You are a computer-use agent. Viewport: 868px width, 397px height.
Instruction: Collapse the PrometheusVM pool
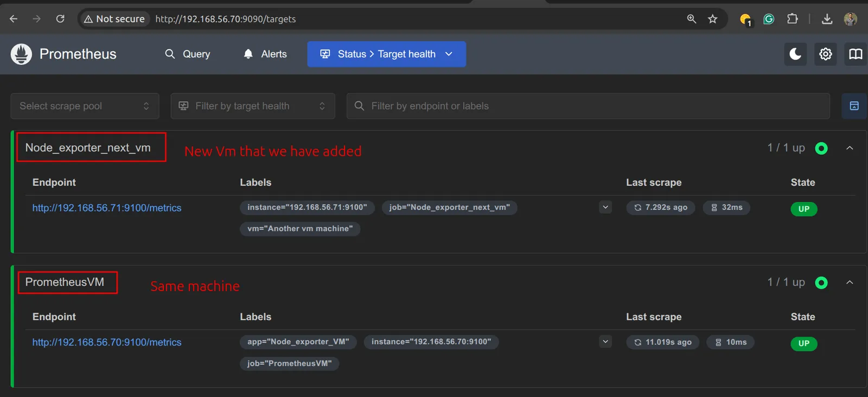tap(850, 282)
